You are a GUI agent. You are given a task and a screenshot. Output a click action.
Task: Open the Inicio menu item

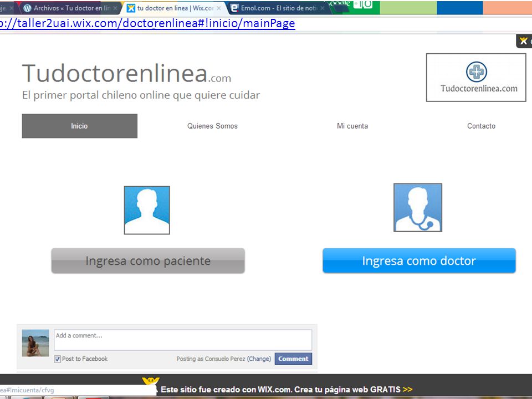point(80,126)
